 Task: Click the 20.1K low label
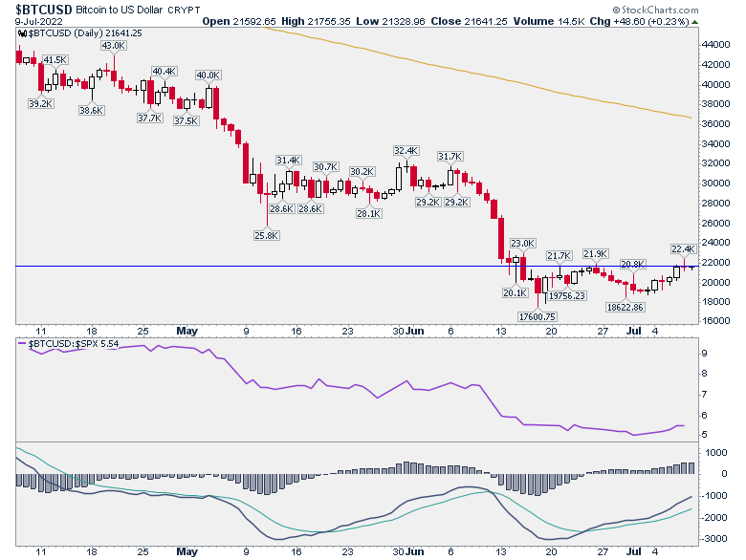tap(515, 292)
